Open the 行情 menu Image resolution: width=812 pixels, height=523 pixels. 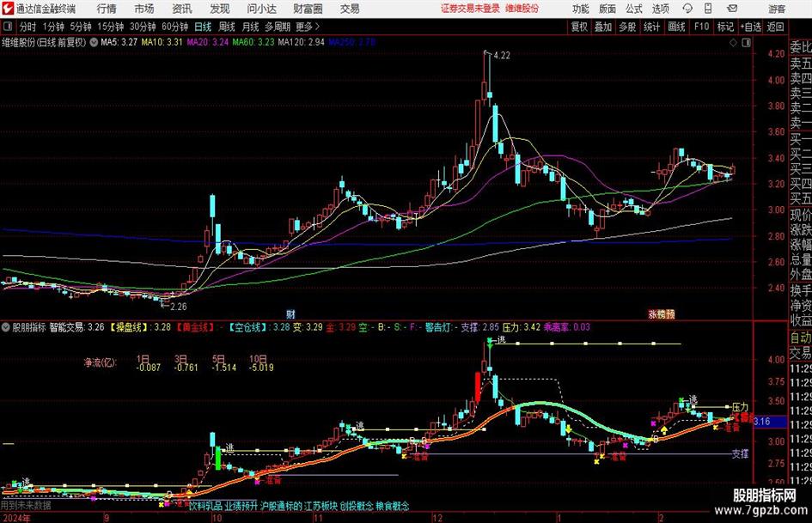tap(107, 9)
